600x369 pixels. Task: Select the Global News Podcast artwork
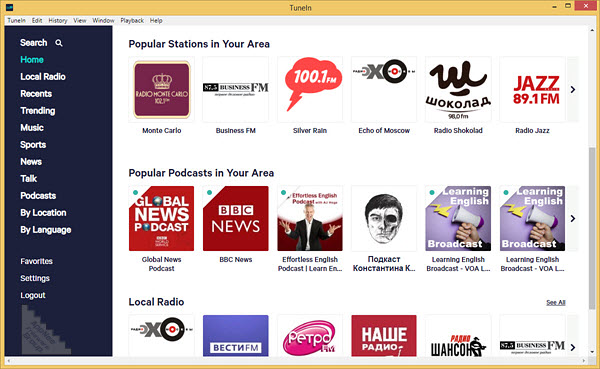point(161,219)
